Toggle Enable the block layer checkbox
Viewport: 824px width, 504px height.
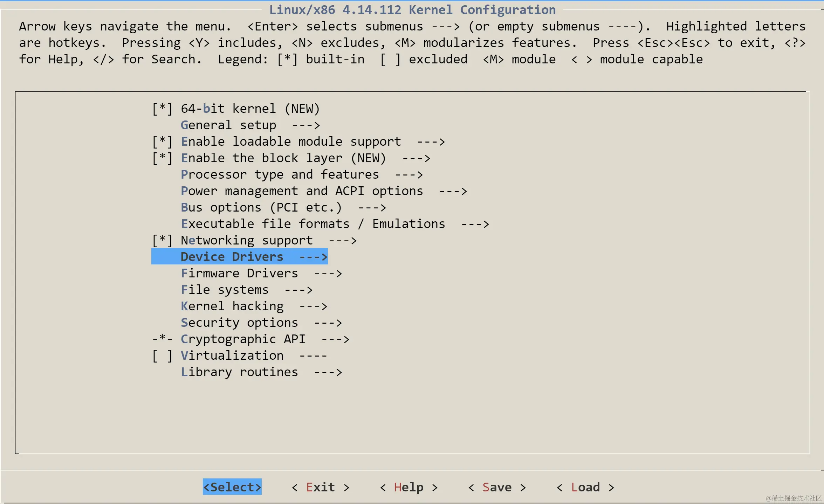pos(162,158)
